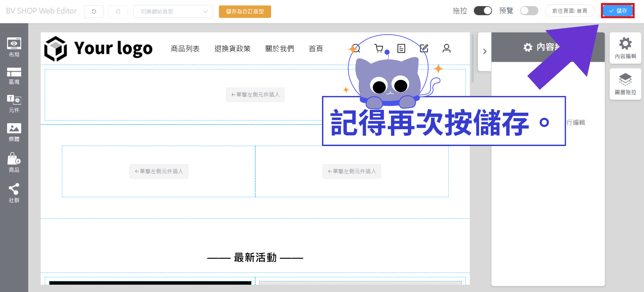Collapse the right content panel with the chevron
Screen dimensions: 644x292
point(484,51)
